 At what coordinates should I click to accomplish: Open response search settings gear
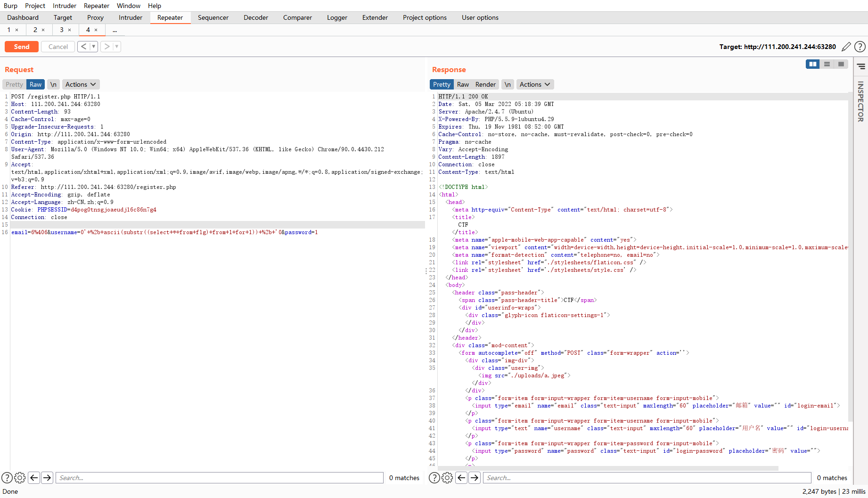click(x=447, y=478)
